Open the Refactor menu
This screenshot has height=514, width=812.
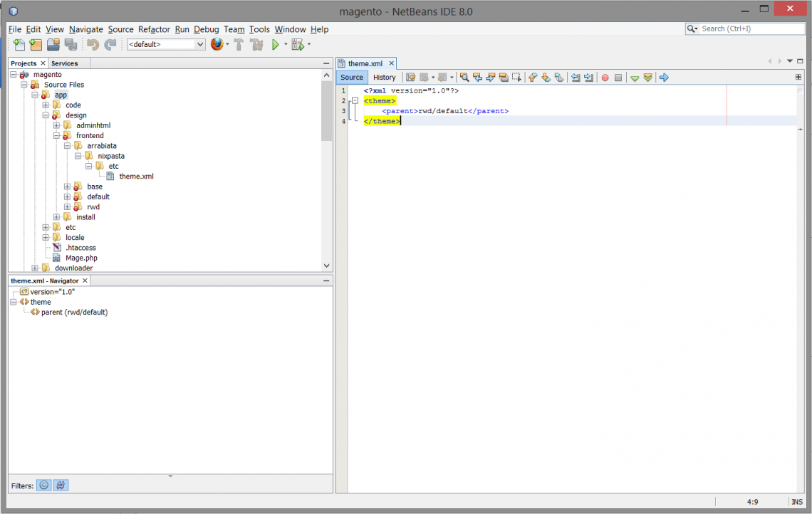154,29
